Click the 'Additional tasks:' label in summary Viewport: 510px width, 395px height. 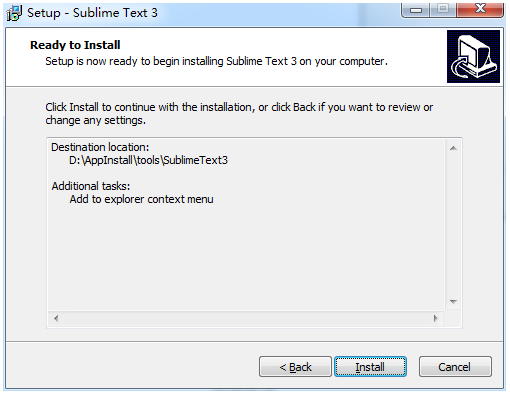(x=91, y=186)
